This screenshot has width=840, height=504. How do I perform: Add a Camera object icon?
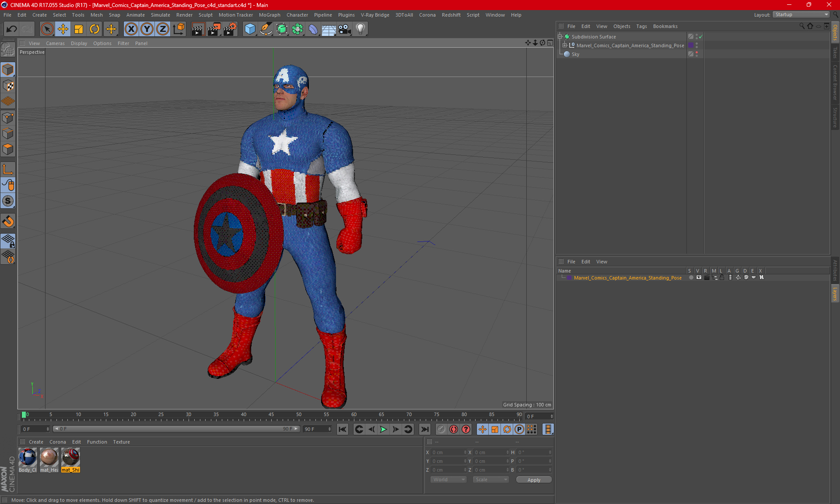(345, 29)
